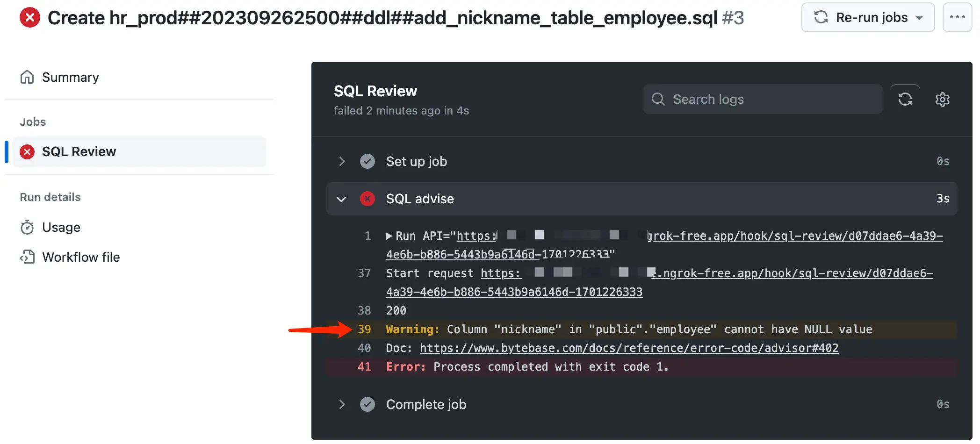Click the Warning text on line 39
The width and height of the screenshot is (980, 444).
413,329
